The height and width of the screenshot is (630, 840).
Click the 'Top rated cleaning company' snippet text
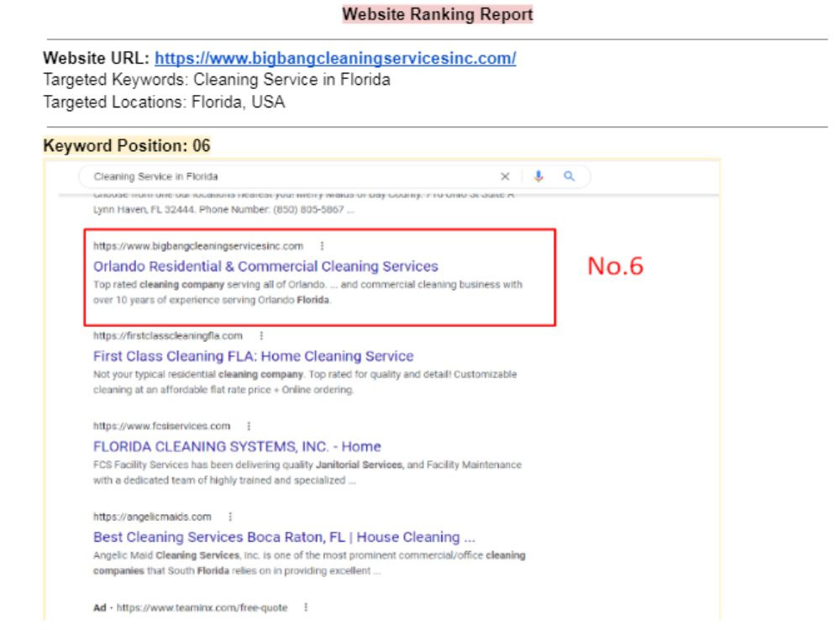tap(307, 292)
